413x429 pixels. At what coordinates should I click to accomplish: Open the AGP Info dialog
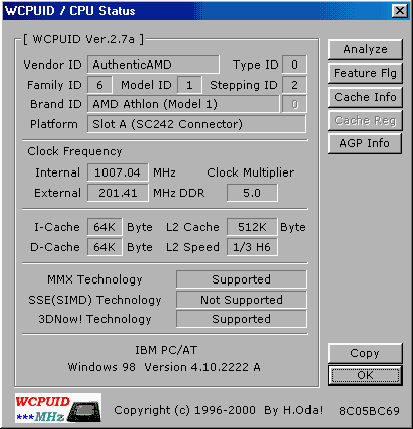click(365, 143)
